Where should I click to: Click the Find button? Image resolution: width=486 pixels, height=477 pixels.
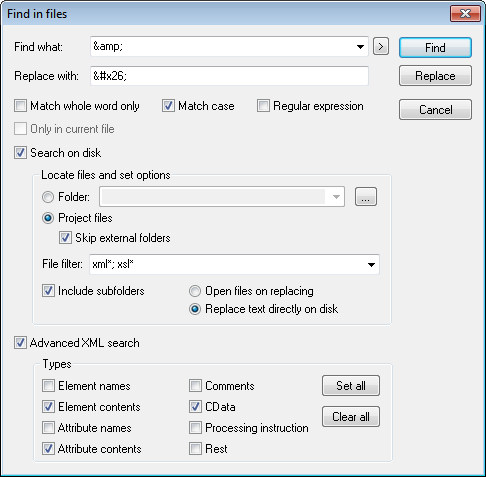pos(435,48)
